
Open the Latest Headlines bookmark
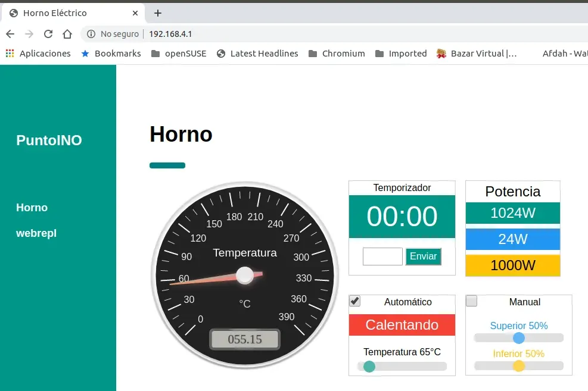coord(257,54)
